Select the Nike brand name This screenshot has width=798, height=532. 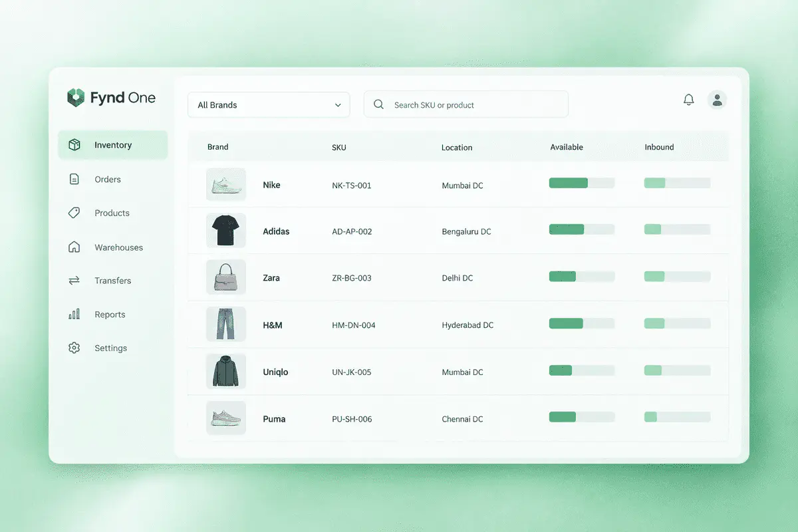(271, 185)
